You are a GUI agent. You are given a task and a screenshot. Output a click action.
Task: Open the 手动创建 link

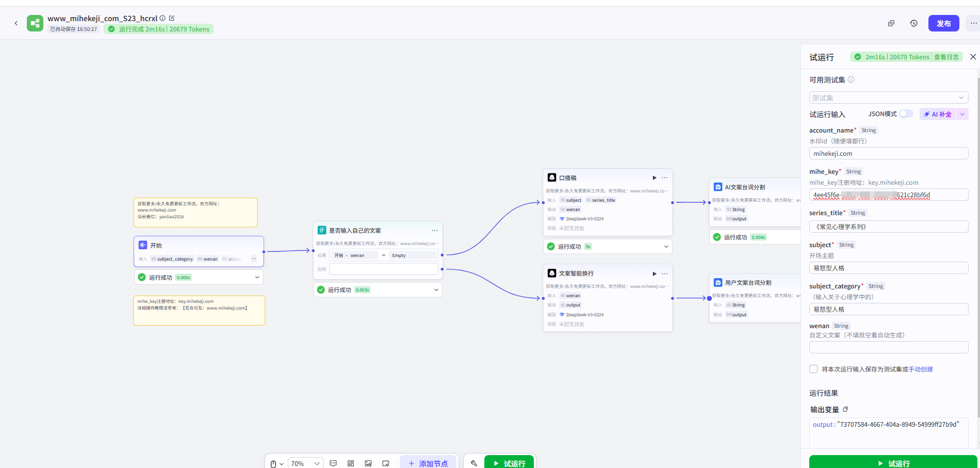click(921, 369)
